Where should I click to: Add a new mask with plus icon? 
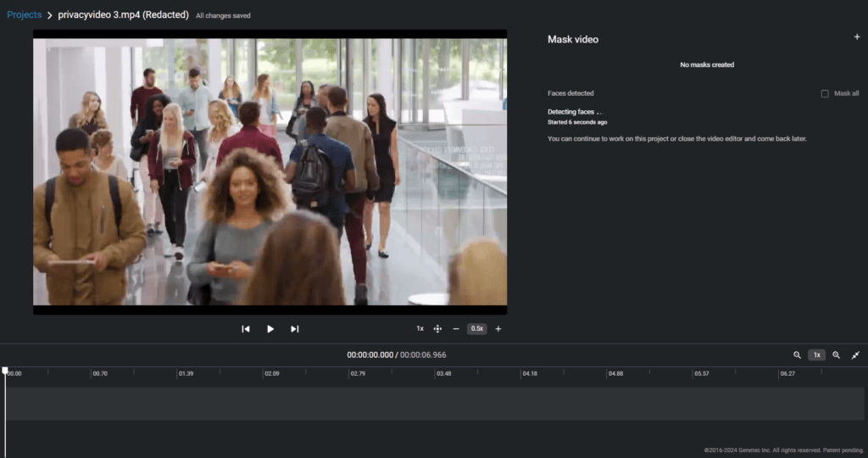[x=857, y=37]
